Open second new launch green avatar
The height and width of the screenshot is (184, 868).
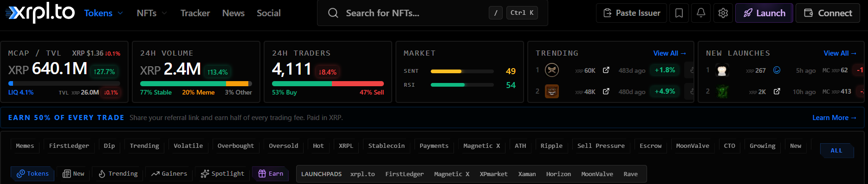coord(722,91)
